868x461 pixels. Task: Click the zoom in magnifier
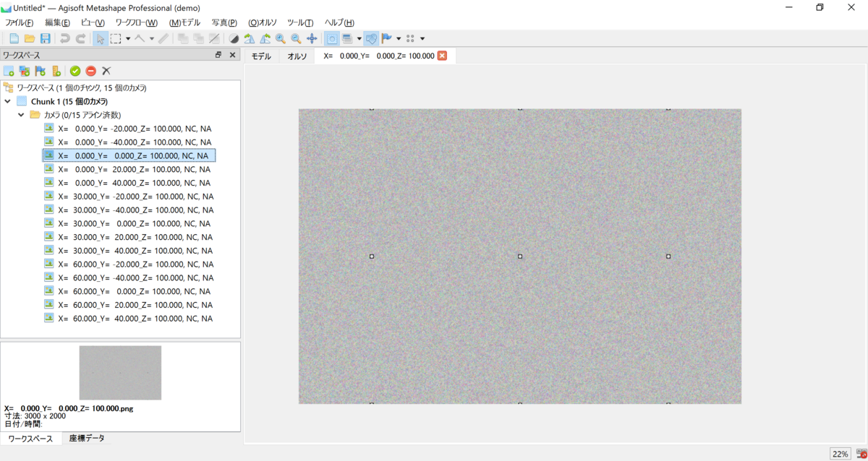(281, 38)
